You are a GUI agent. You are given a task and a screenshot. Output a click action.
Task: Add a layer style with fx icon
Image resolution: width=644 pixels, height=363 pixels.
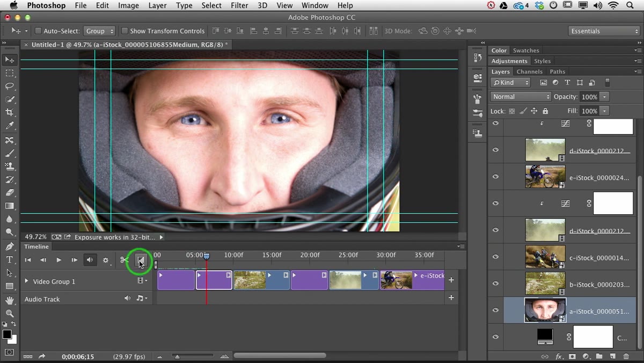pos(559,357)
